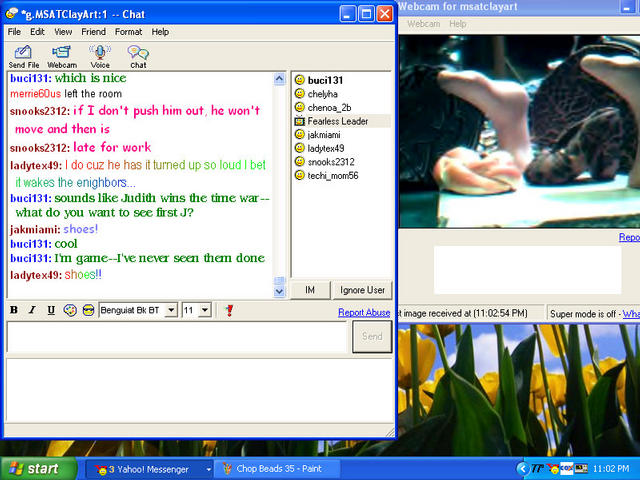The height and width of the screenshot is (480, 640).
Task: Enable Voice with the microphone icon
Action: click(100, 56)
